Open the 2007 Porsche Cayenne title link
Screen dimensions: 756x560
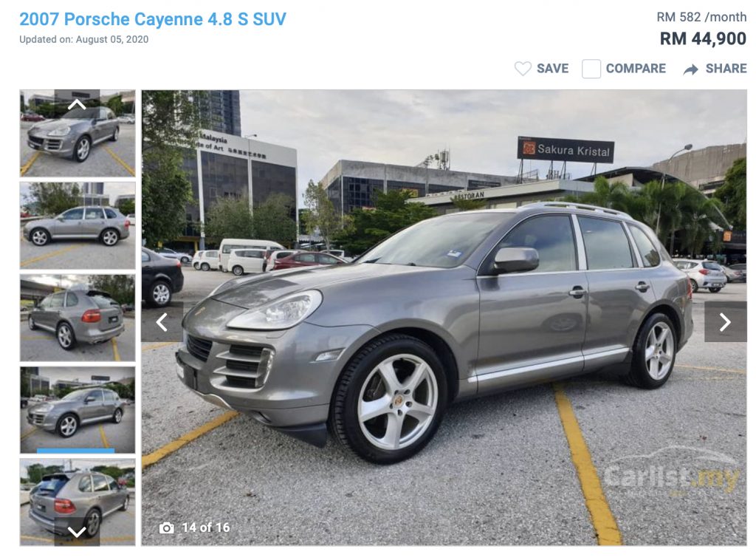[x=153, y=19]
